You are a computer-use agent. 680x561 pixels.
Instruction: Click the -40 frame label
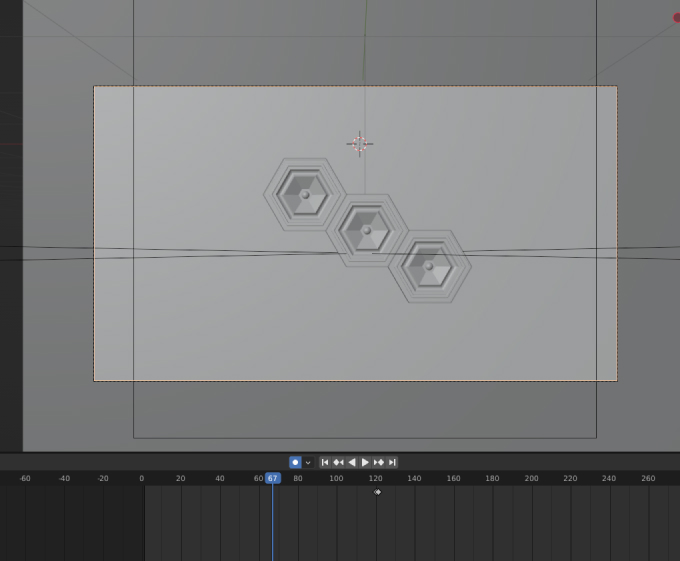(x=64, y=478)
